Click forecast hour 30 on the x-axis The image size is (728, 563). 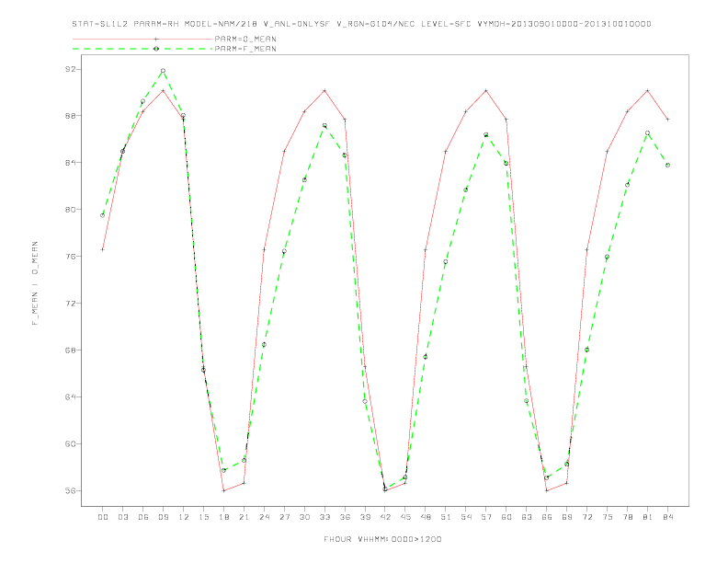pos(304,517)
